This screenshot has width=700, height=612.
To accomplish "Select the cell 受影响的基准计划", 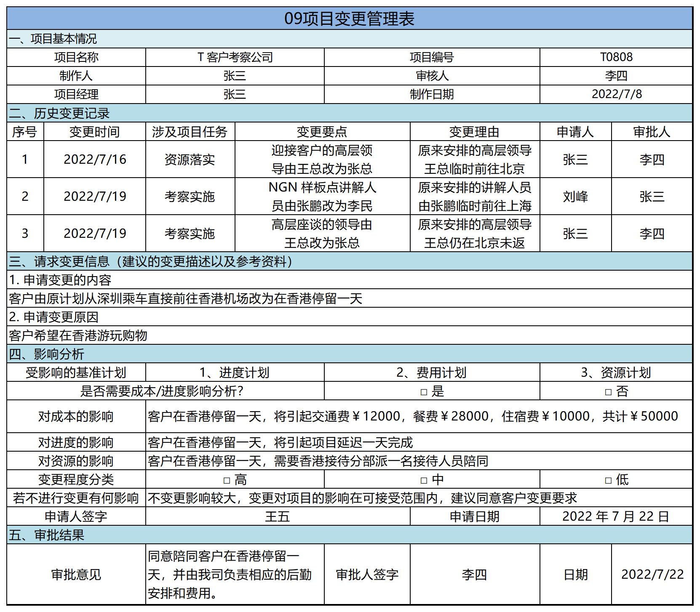I will (76, 373).
